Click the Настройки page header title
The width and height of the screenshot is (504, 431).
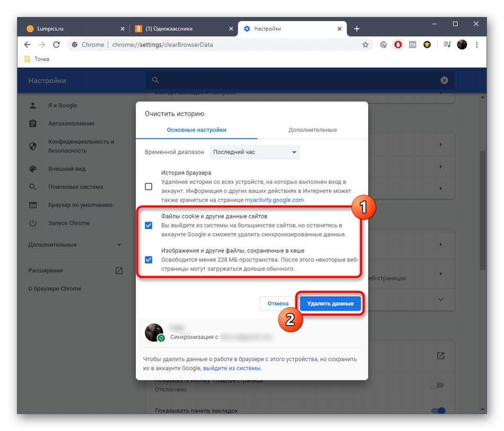pos(47,81)
